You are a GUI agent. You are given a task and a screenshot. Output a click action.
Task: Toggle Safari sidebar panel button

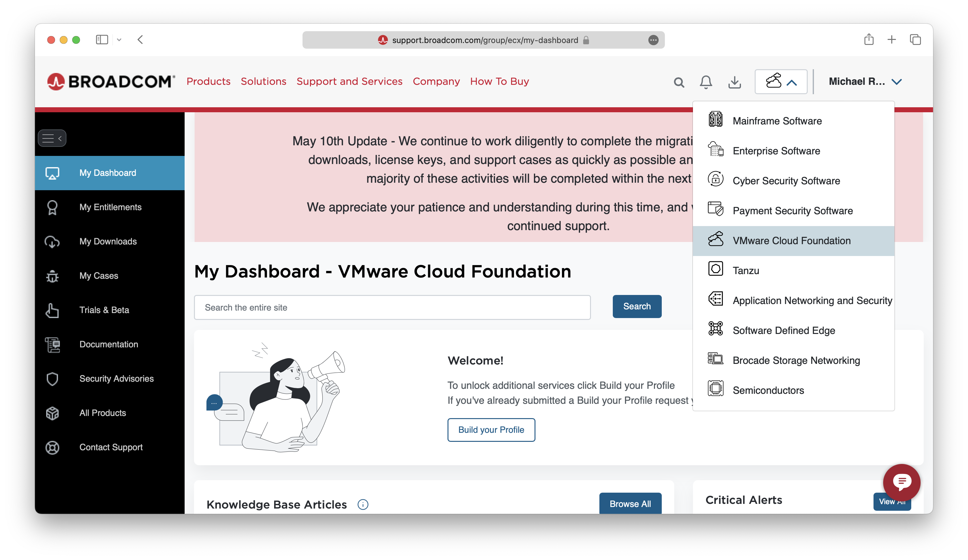pos(102,40)
